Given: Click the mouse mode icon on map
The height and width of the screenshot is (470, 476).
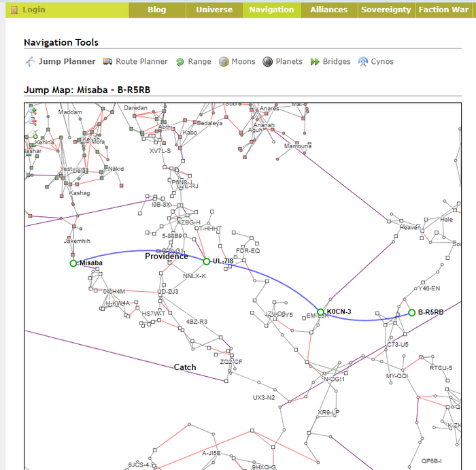Looking at the screenshot, I should coord(33,134).
